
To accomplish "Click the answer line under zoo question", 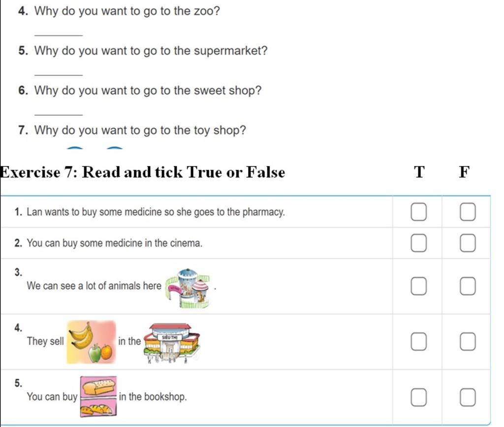I will pyautogui.click(x=59, y=35).
